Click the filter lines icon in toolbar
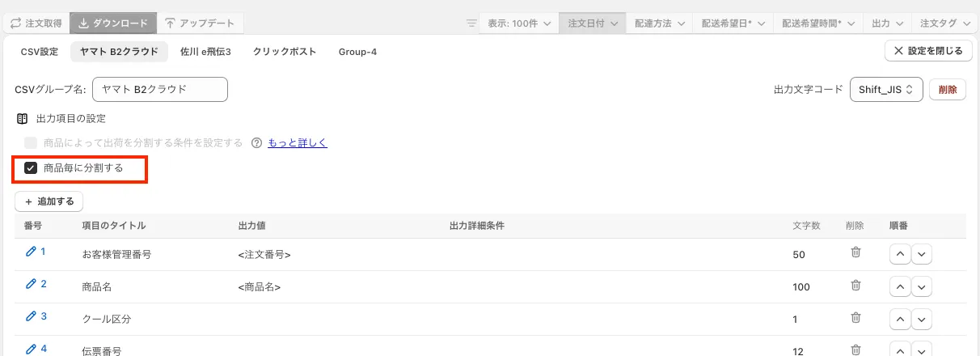The image size is (980, 356). pyautogui.click(x=471, y=23)
